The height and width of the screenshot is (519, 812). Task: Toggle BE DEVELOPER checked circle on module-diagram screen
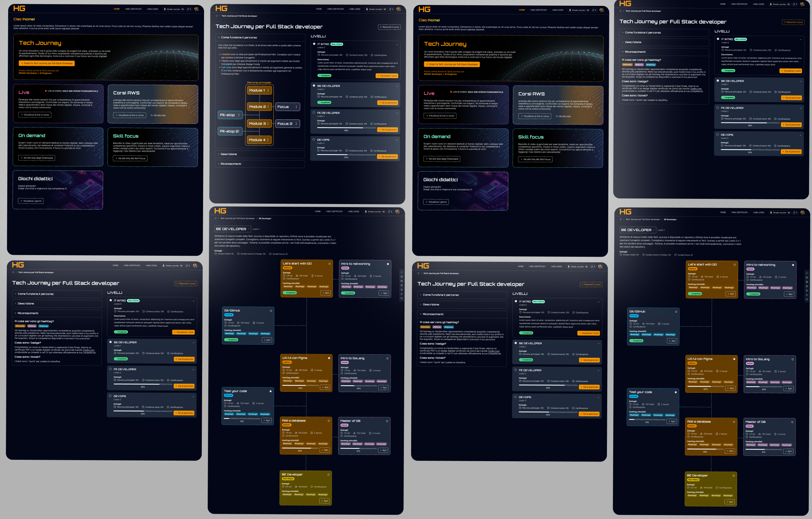tap(314, 86)
